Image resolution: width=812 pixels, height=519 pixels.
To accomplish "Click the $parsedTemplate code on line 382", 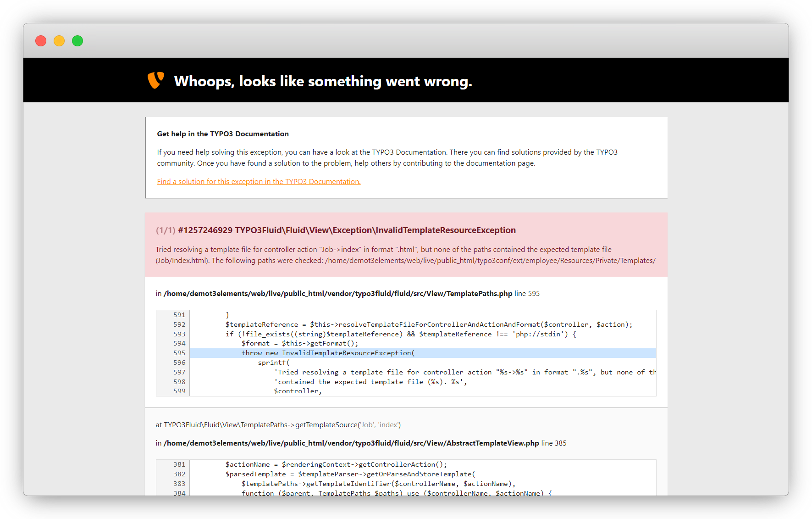I will coord(255,474).
